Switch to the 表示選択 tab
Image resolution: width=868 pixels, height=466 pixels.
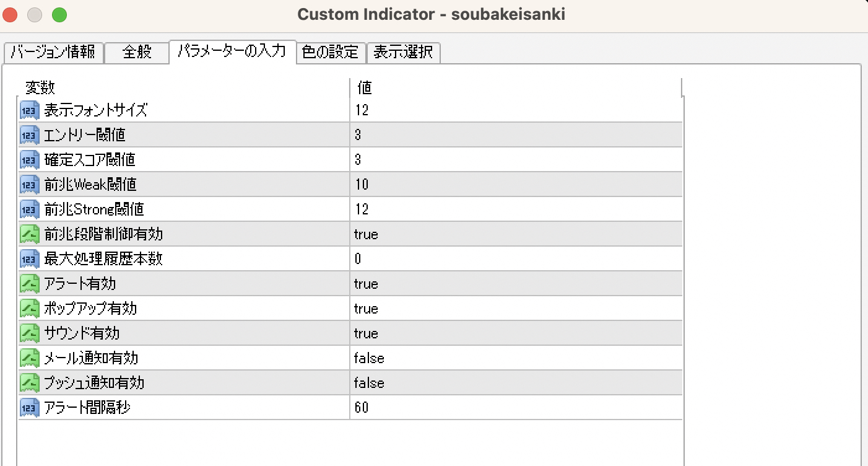pyautogui.click(x=403, y=52)
